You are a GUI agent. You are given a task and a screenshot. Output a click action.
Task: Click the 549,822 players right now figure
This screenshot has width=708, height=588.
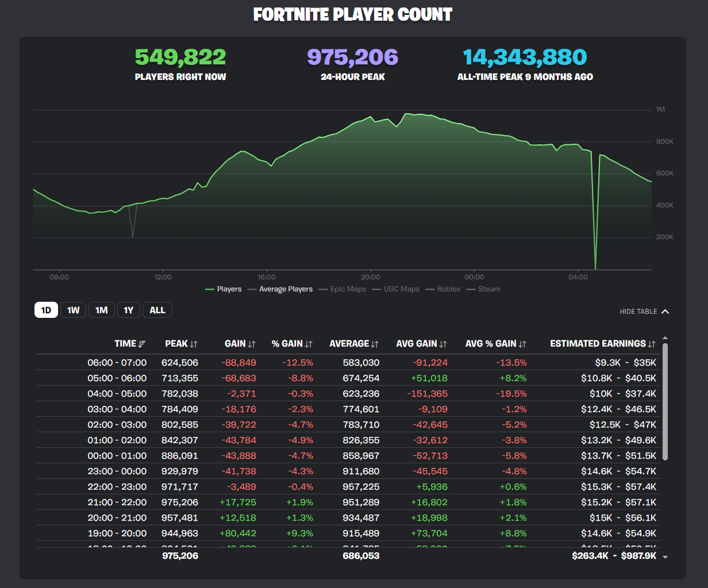tap(180, 57)
